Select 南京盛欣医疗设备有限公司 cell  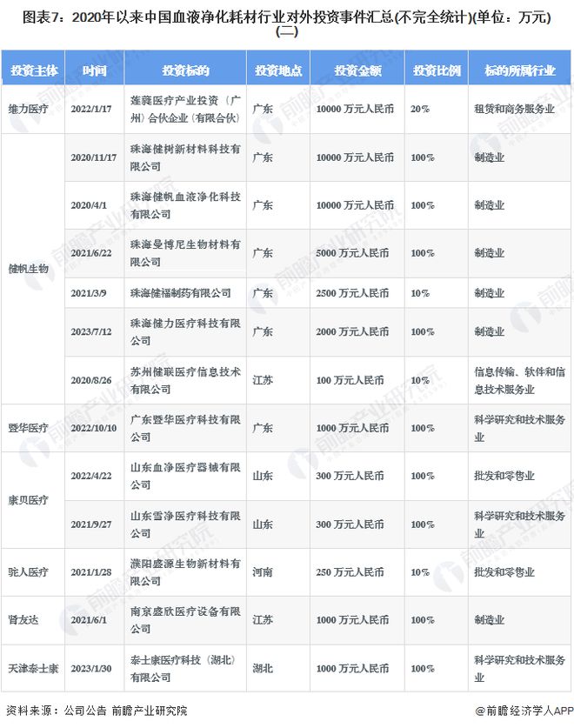click(185, 620)
